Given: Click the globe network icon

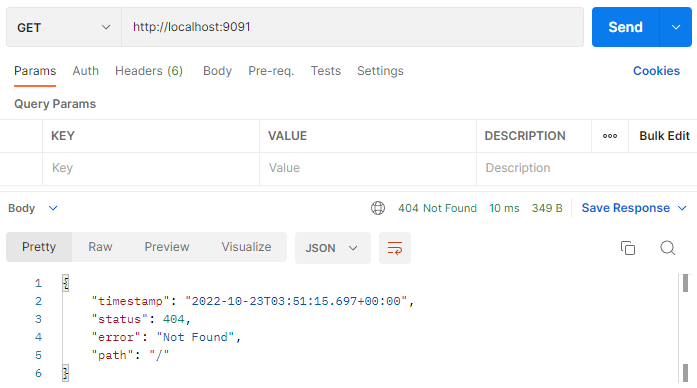Looking at the screenshot, I should coord(378,208).
